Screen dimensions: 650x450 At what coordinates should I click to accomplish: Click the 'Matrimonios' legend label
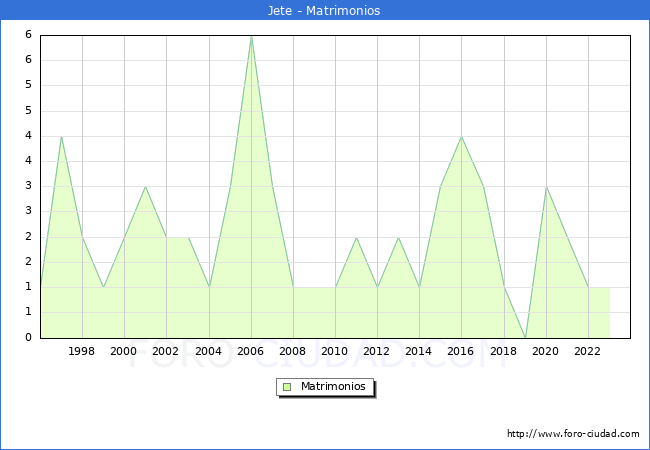point(333,386)
